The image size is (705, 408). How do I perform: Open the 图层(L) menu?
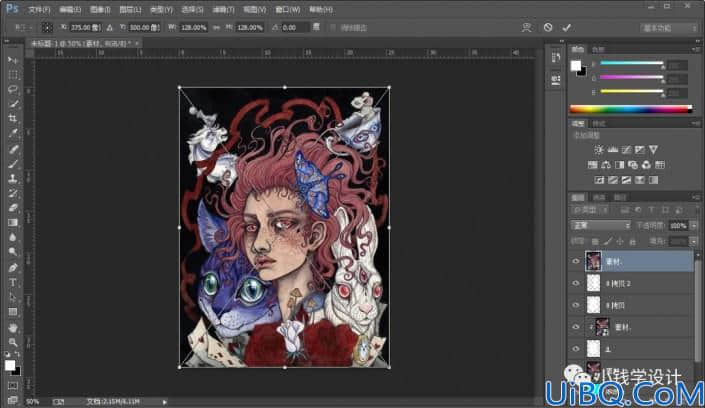[130, 9]
